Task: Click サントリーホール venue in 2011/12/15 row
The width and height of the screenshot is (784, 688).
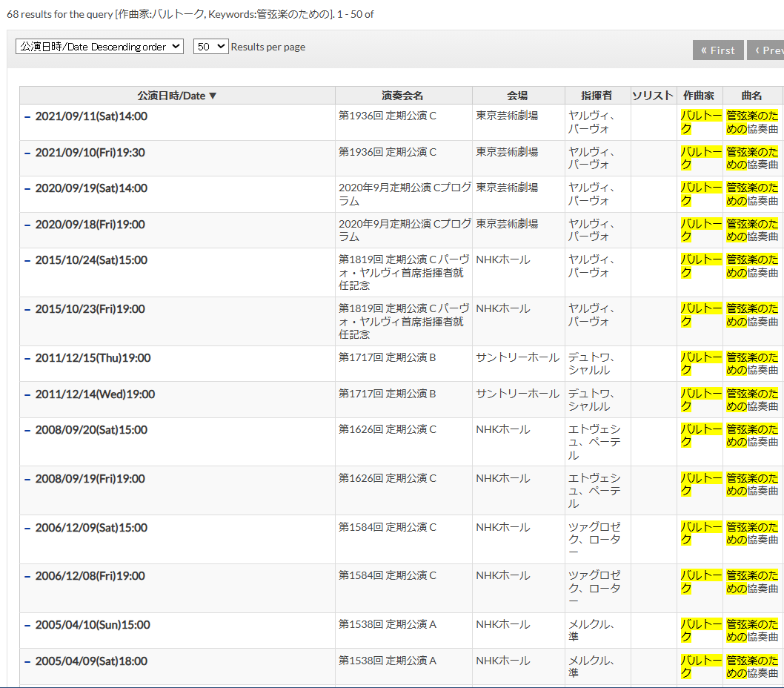Action: point(517,357)
